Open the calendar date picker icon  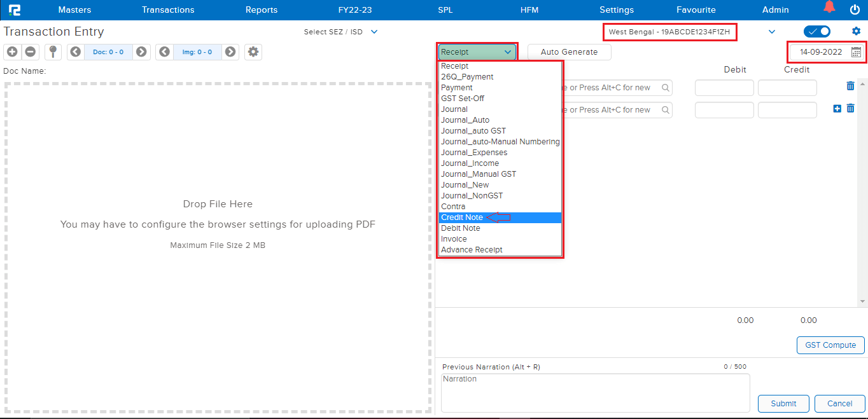856,52
